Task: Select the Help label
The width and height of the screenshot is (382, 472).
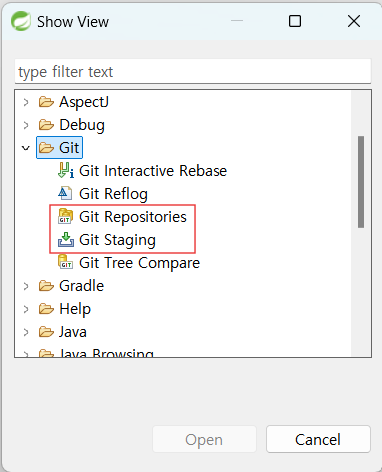Action: pos(75,309)
